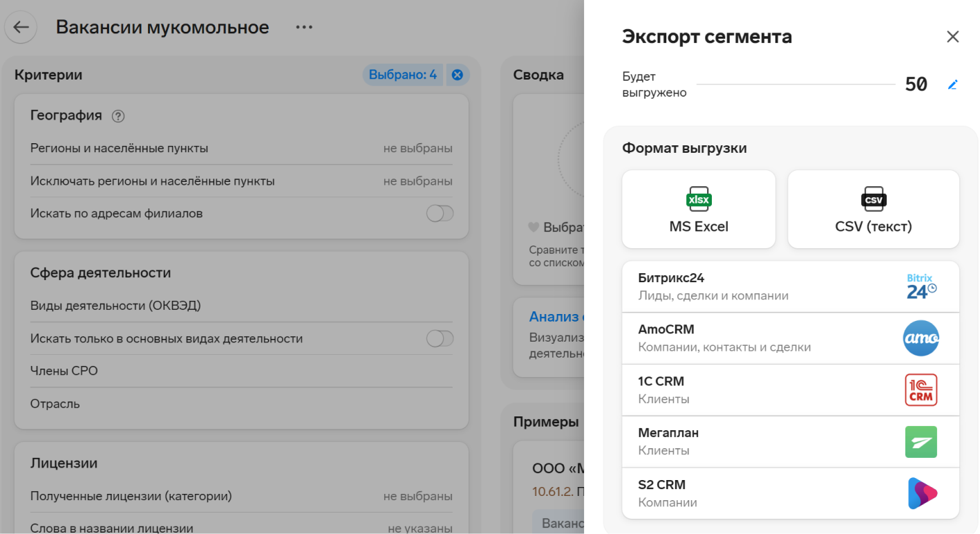Choose the CSV (текст) export format
Image resolution: width=980 pixels, height=534 pixels.
874,209
